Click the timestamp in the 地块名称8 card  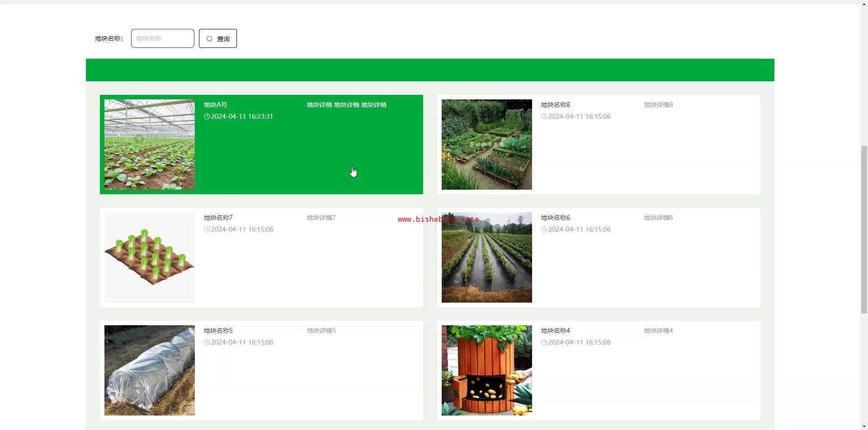[580, 117]
